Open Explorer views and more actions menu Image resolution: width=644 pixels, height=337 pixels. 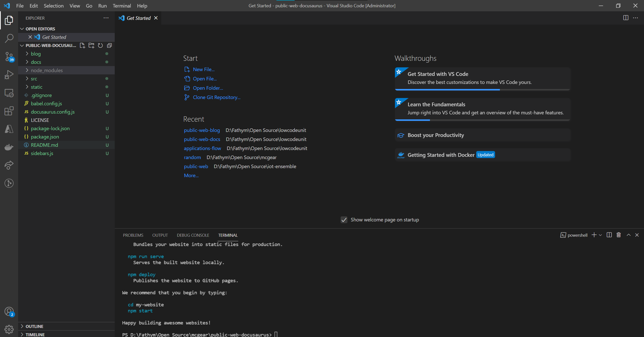coord(106,18)
